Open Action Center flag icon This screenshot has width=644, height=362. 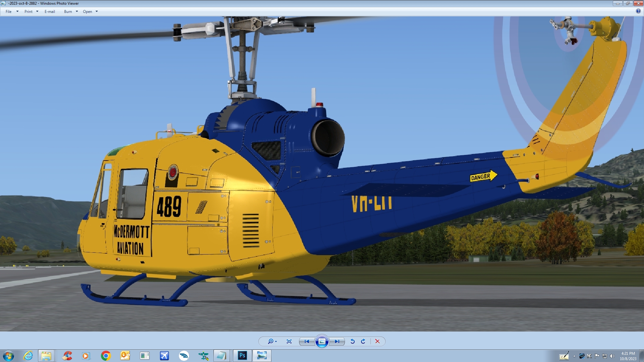[x=597, y=356]
